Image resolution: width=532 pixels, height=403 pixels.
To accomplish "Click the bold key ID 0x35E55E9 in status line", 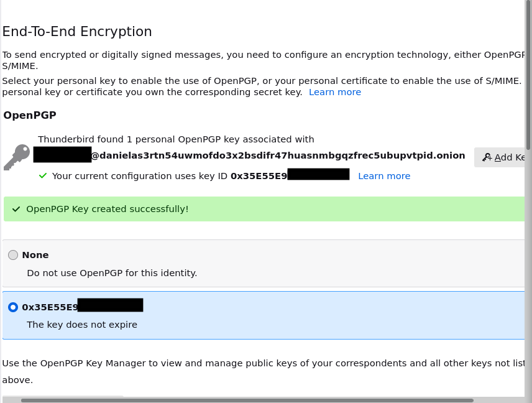I will click(x=259, y=176).
